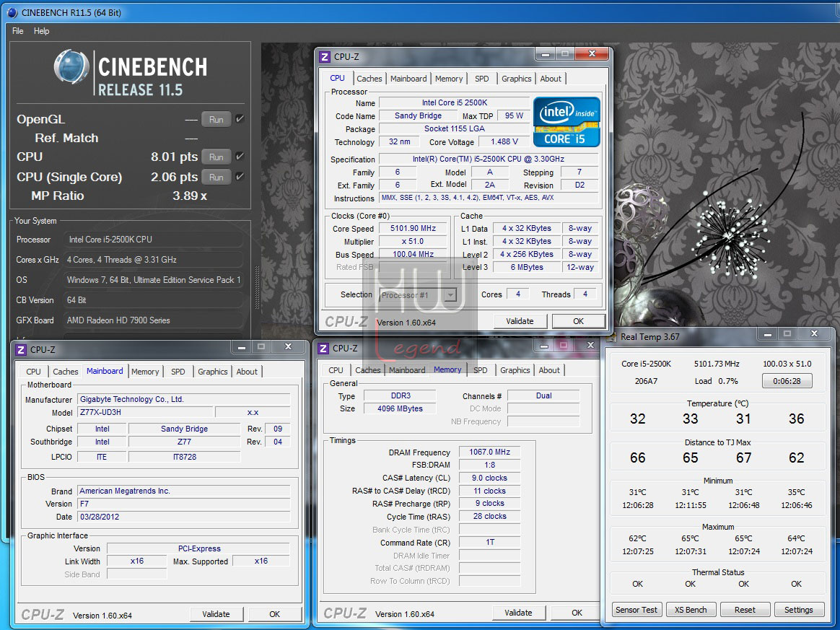Open SPD tab in Memory CPU-Z window

481,371
